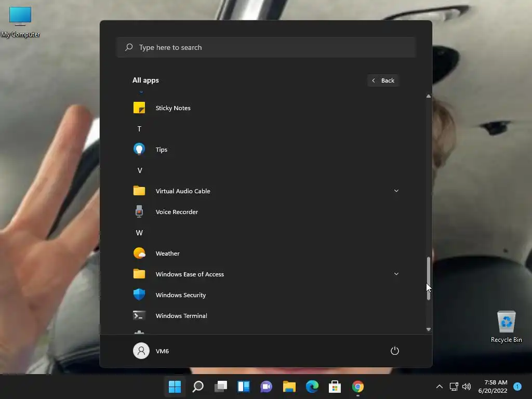Expand Windows Ease of Access chevron
Viewport: 532px width, 399px height.
pos(396,274)
